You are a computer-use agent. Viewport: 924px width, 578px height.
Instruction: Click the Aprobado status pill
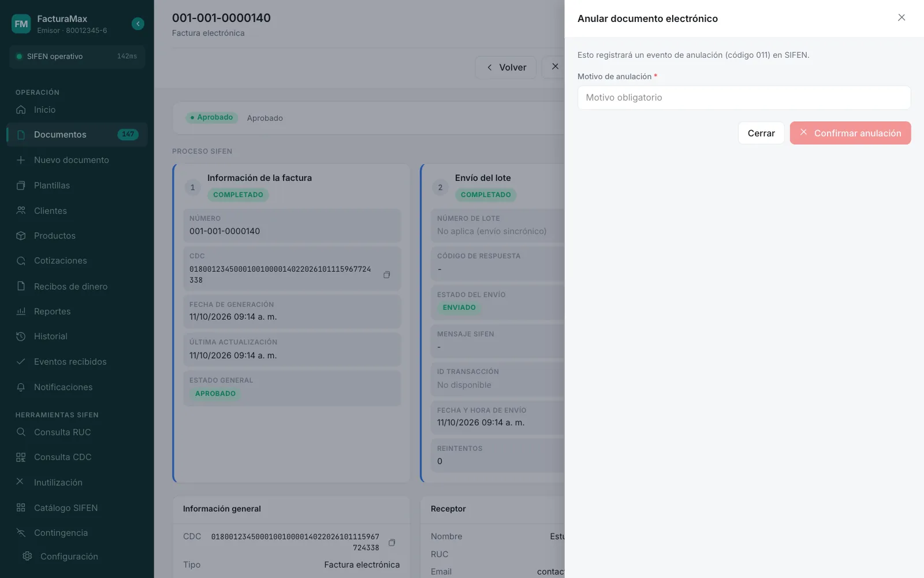pyautogui.click(x=212, y=117)
